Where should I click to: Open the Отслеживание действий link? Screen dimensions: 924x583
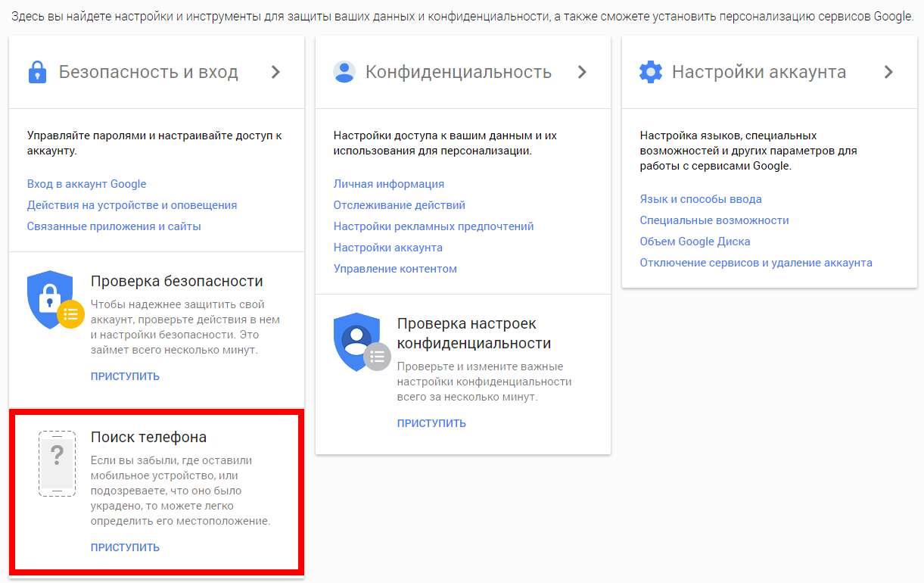(x=400, y=205)
